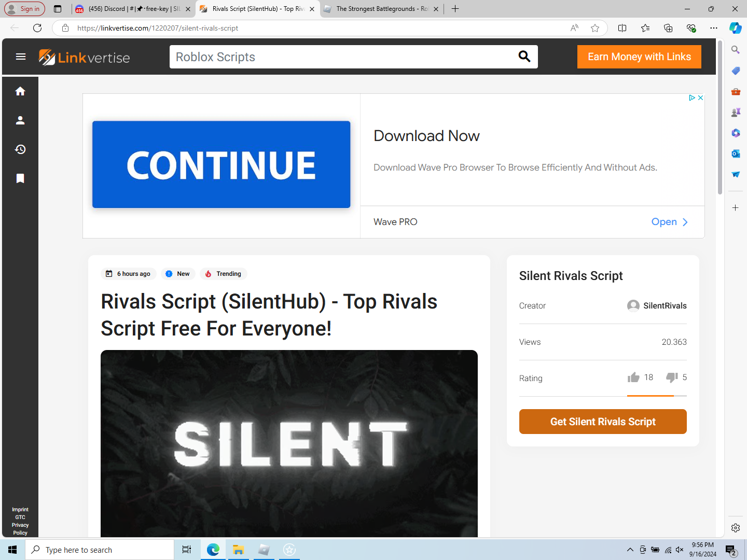Click Open link for Wave PRO ad

669,222
